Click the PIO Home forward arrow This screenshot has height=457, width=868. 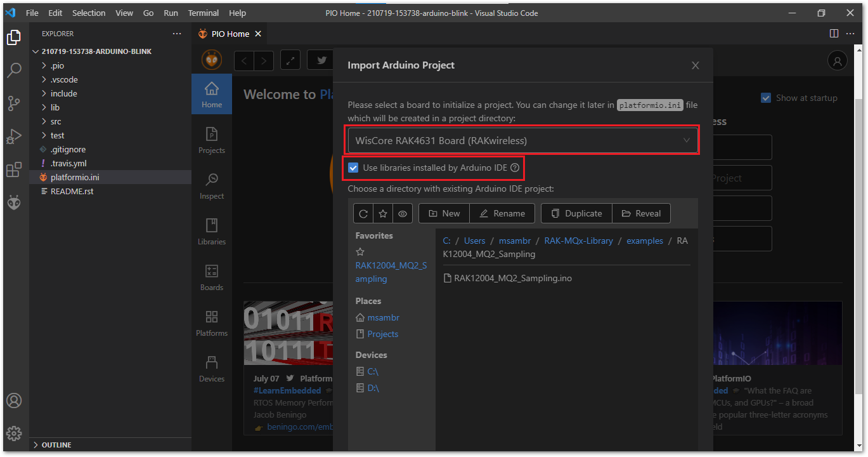pyautogui.click(x=264, y=60)
